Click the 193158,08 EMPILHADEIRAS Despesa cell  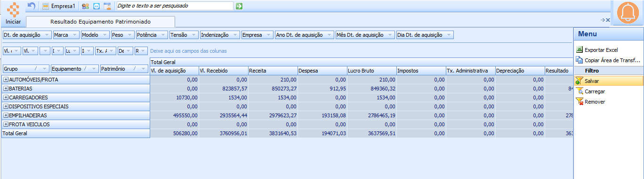click(322, 115)
